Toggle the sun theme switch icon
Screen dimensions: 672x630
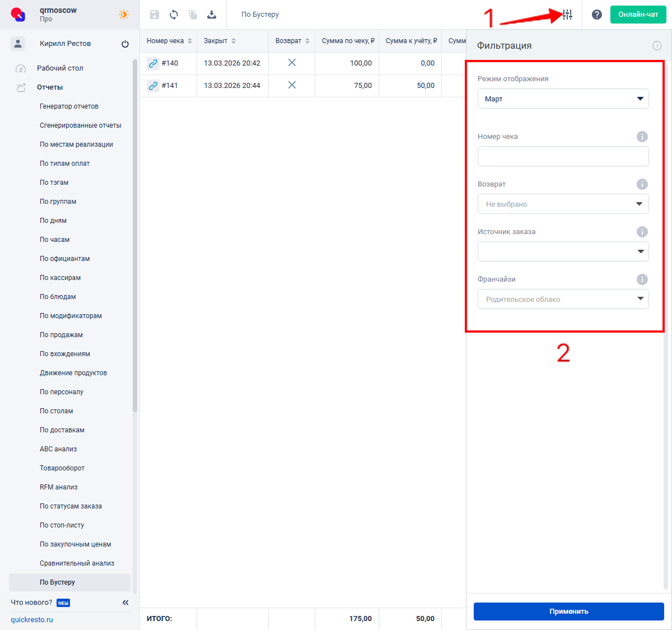[x=124, y=15]
